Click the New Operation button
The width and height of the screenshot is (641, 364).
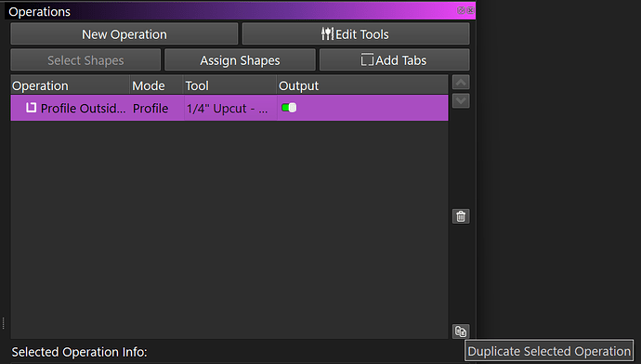click(124, 34)
